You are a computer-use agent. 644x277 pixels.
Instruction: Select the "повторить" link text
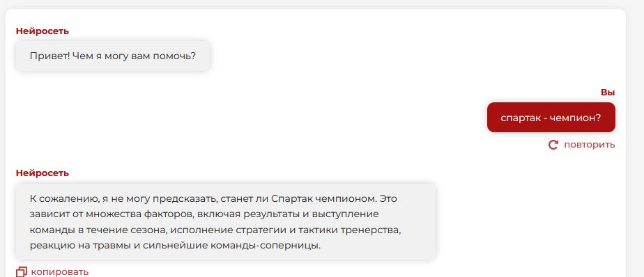[590, 145]
